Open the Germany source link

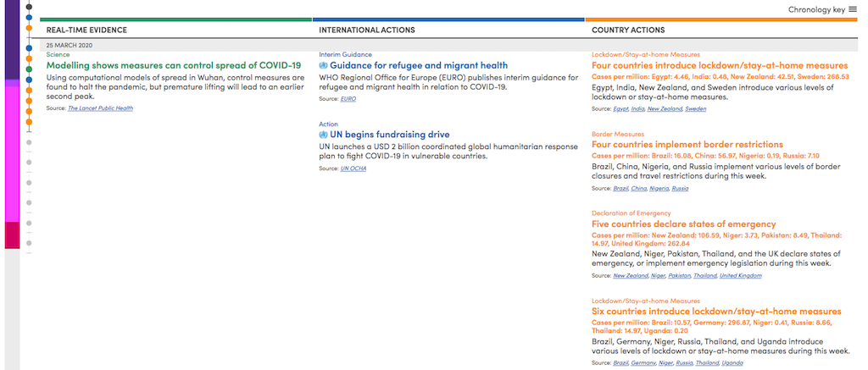tap(643, 363)
